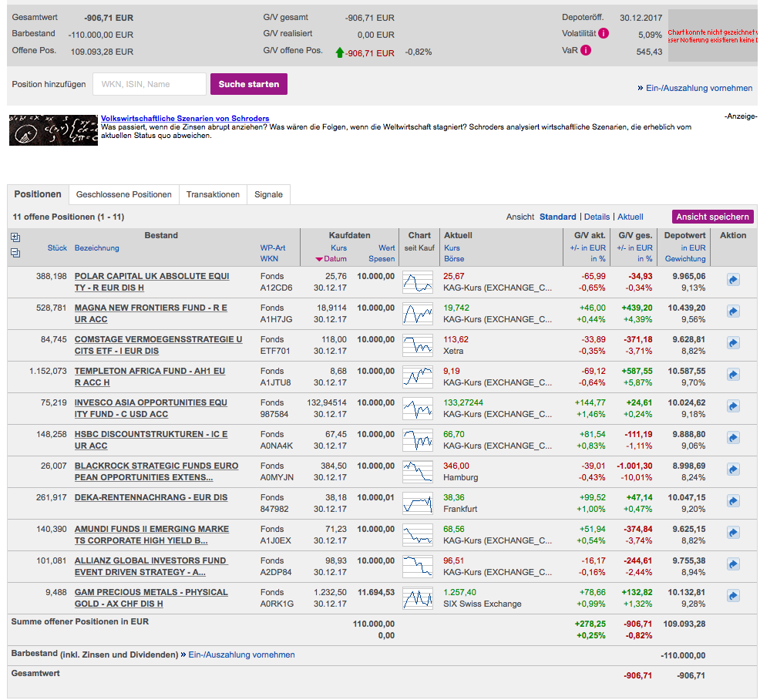Open action icon for Magna New Frontiers row
The height and width of the screenshot is (700, 760).
pyautogui.click(x=733, y=311)
